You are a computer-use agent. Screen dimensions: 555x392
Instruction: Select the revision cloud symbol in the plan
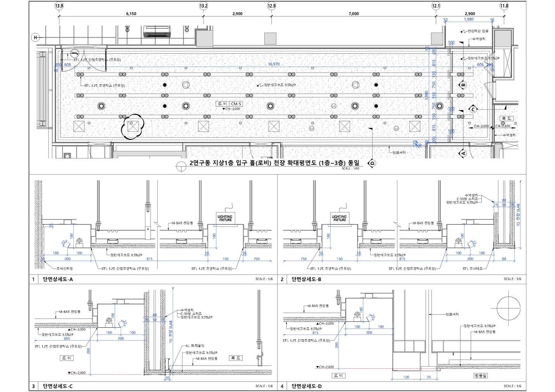[133, 126]
